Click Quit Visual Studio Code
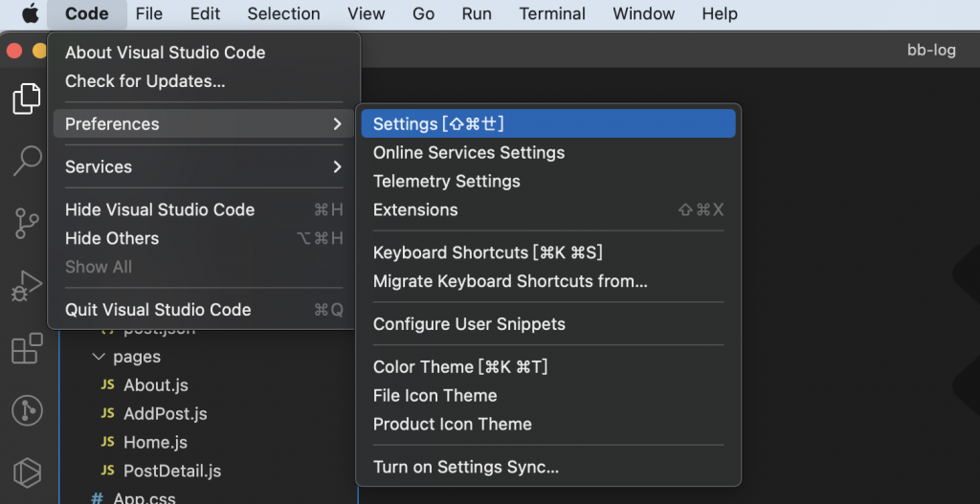Image resolution: width=980 pixels, height=504 pixels. [158, 310]
